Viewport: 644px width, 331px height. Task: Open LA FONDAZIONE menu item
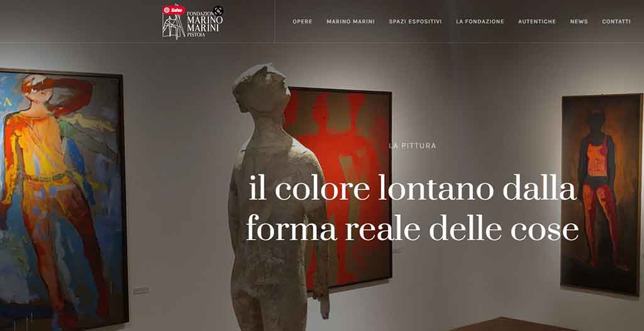click(480, 22)
